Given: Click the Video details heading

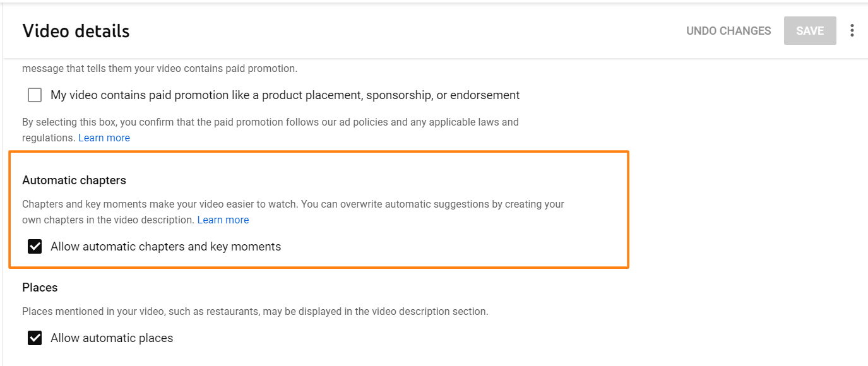Looking at the screenshot, I should point(76,31).
